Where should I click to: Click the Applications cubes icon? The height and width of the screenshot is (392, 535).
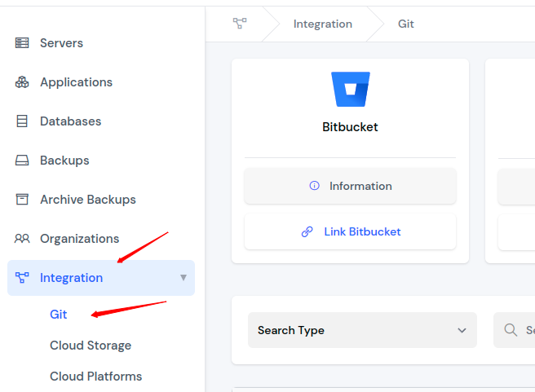point(22,82)
